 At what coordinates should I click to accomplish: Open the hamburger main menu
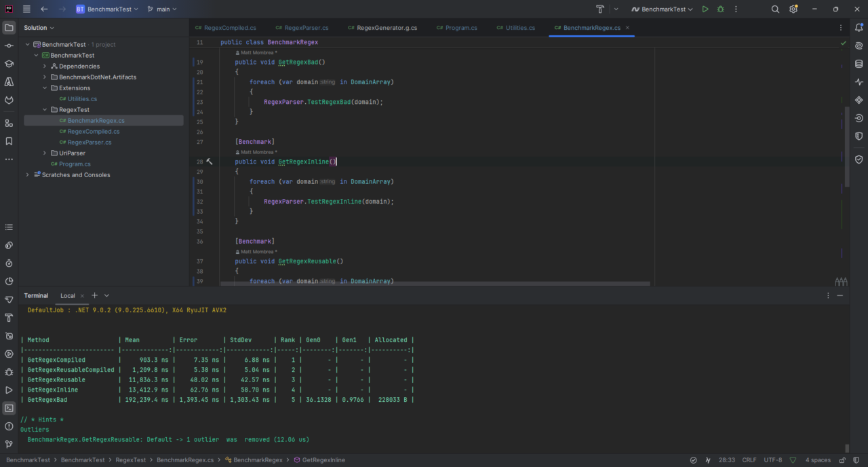pyautogui.click(x=25, y=9)
